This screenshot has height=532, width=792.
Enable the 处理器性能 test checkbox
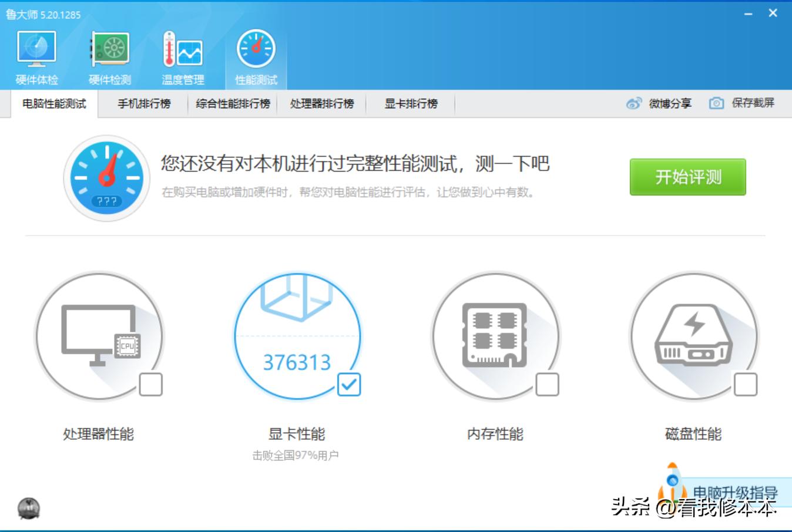point(152,385)
